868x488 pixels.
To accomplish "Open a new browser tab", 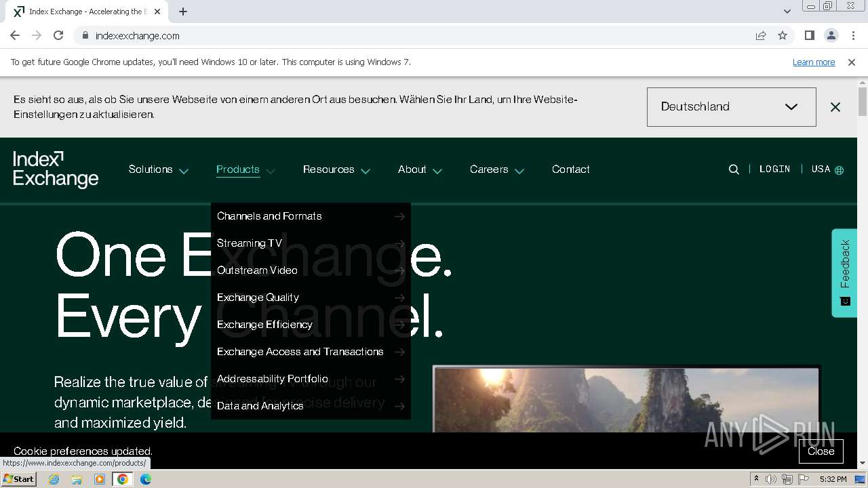I will coord(183,12).
